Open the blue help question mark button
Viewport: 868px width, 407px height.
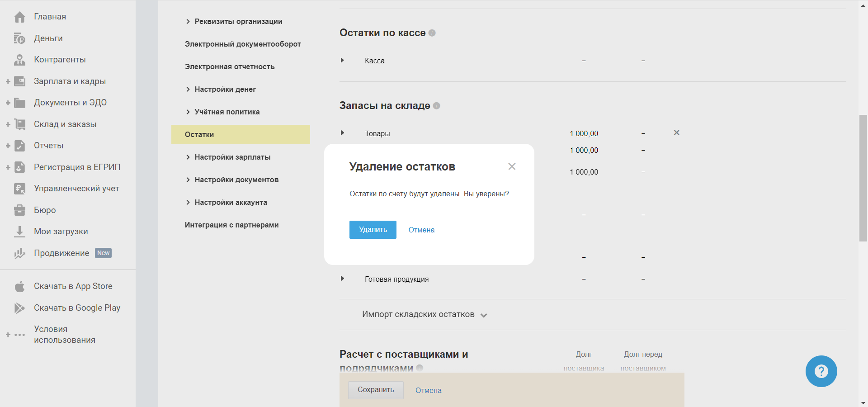[x=821, y=371]
